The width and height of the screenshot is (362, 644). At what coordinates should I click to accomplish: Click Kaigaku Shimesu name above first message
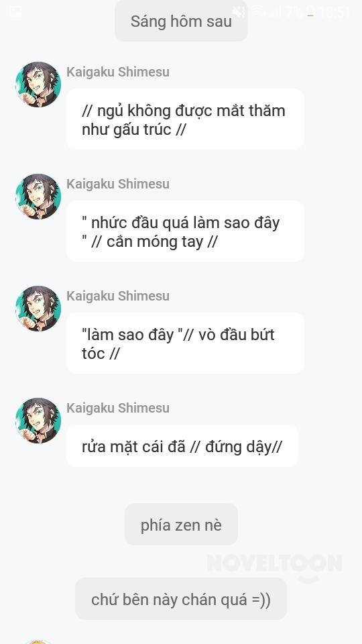point(118,72)
